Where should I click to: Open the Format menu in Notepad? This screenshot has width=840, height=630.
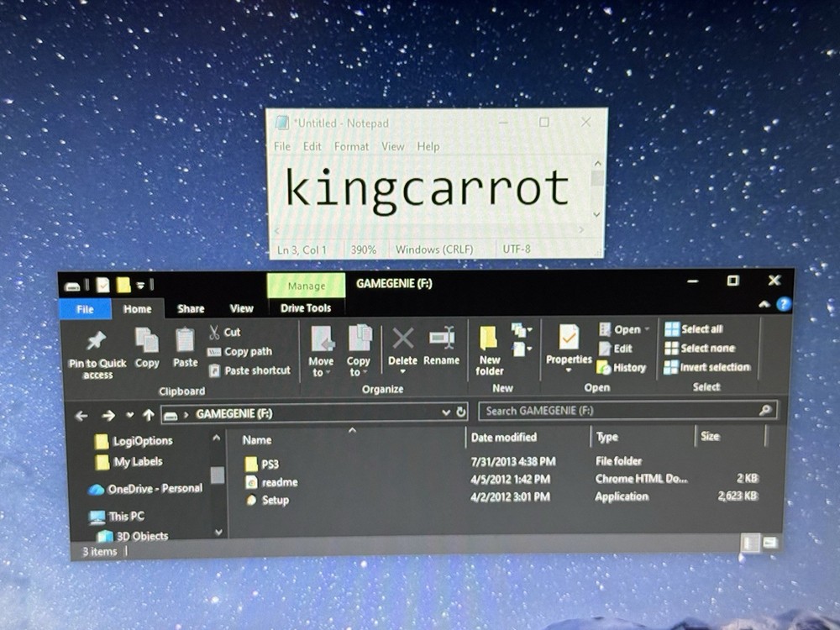point(351,146)
